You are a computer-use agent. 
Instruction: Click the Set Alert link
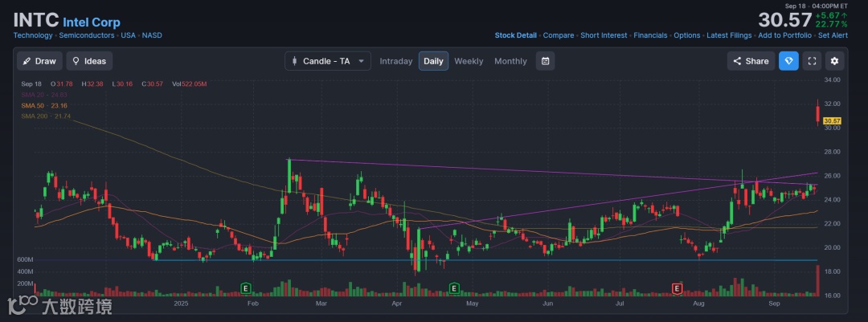[x=833, y=35]
